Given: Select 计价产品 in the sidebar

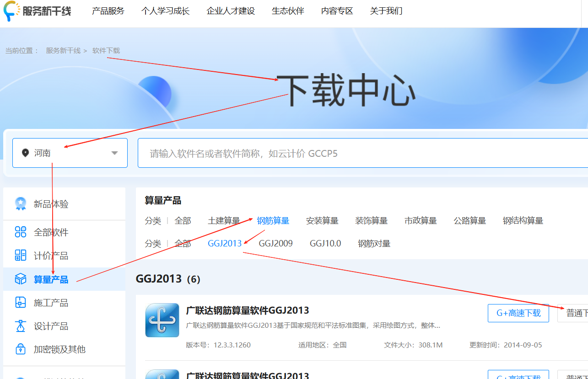Looking at the screenshot, I should click(64, 256).
